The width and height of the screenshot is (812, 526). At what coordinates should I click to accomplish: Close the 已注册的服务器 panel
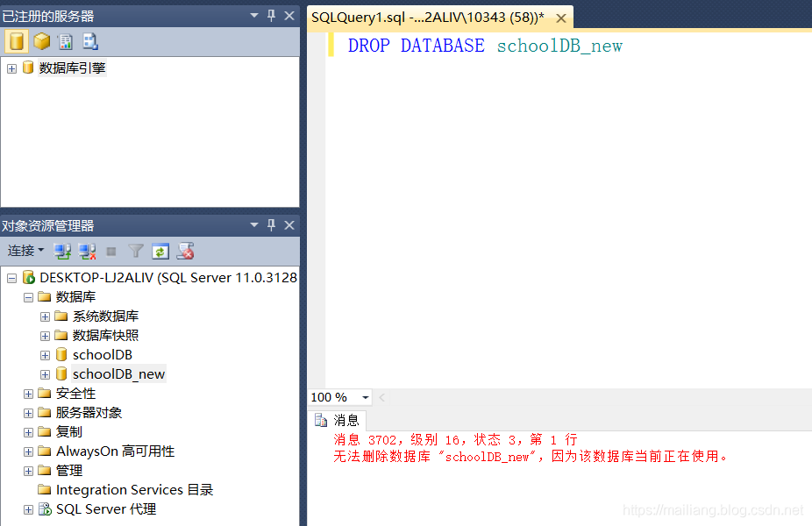click(x=289, y=16)
